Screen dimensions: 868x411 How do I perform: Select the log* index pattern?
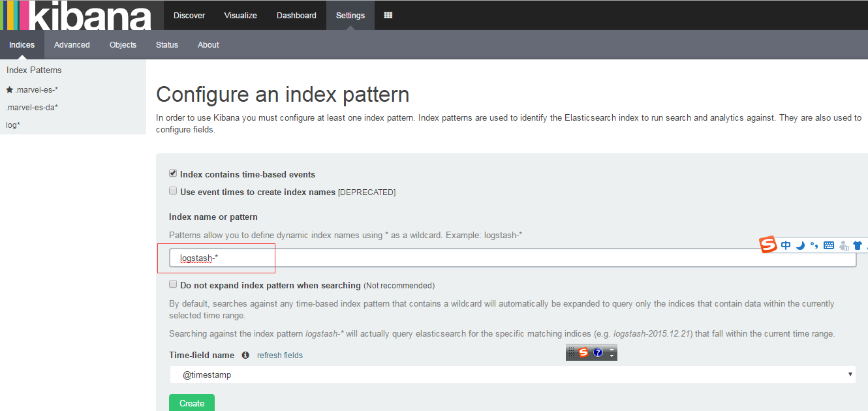pyautogui.click(x=13, y=125)
